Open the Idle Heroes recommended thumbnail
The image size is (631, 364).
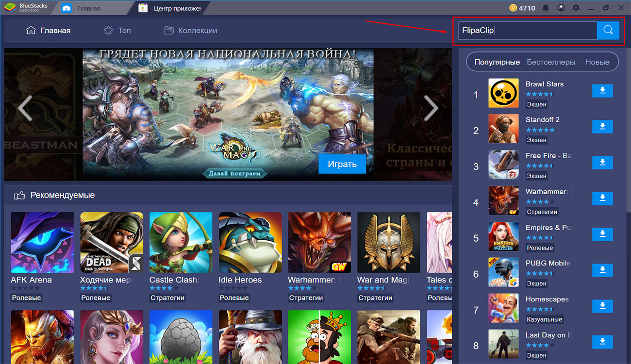[250, 243]
